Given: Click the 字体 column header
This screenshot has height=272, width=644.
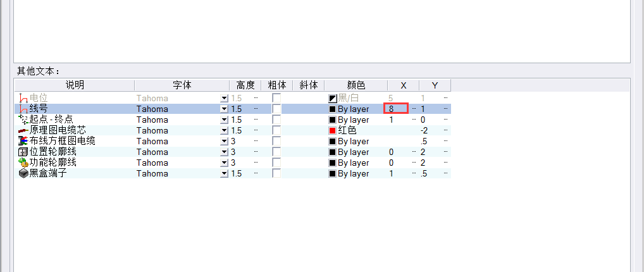Looking at the screenshot, I should [x=182, y=85].
